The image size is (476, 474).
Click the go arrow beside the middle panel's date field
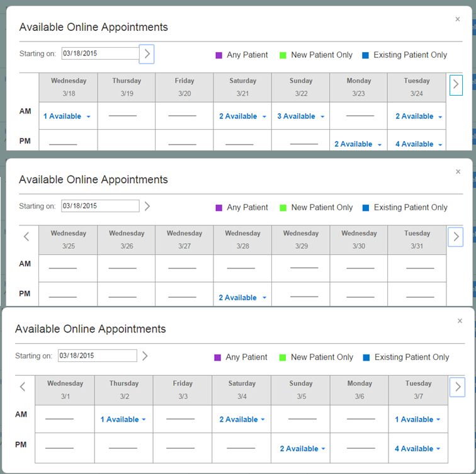[x=147, y=206]
